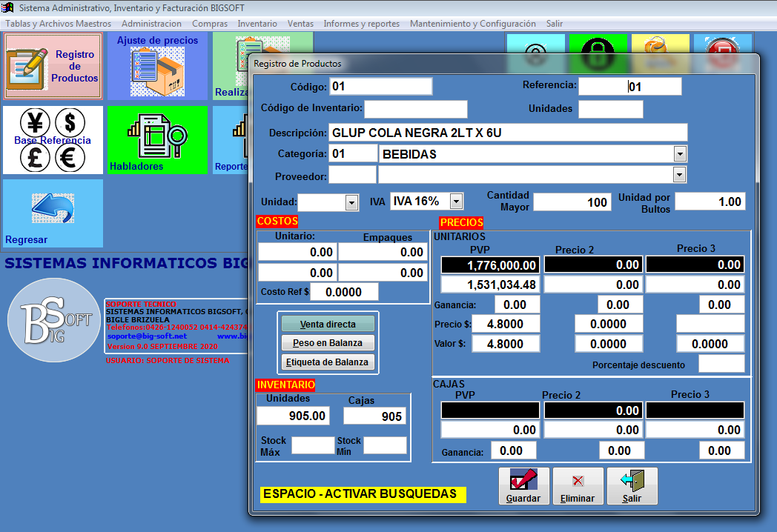This screenshot has width=777, height=532.
Task: Open the Registro de Productos tile
Action: coord(53,66)
